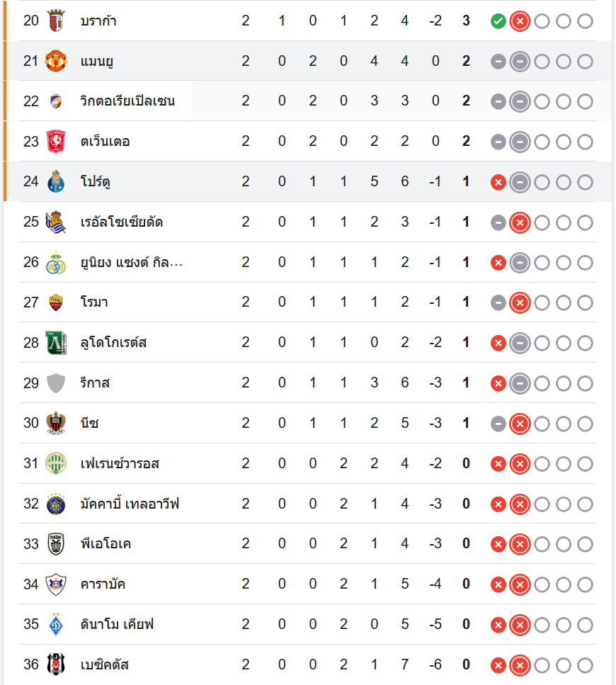Click the Roma club crest icon
The image size is (616, 685).
(x=55, y=302)
